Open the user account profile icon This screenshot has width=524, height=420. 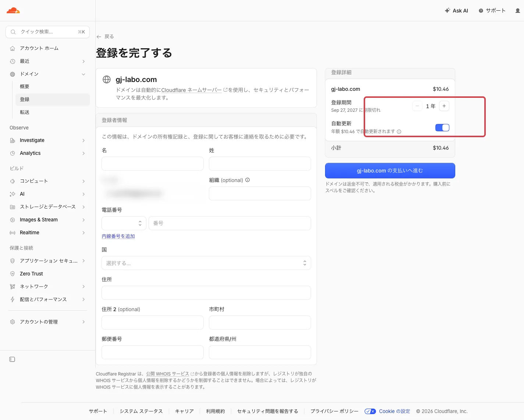coord(518,11)
